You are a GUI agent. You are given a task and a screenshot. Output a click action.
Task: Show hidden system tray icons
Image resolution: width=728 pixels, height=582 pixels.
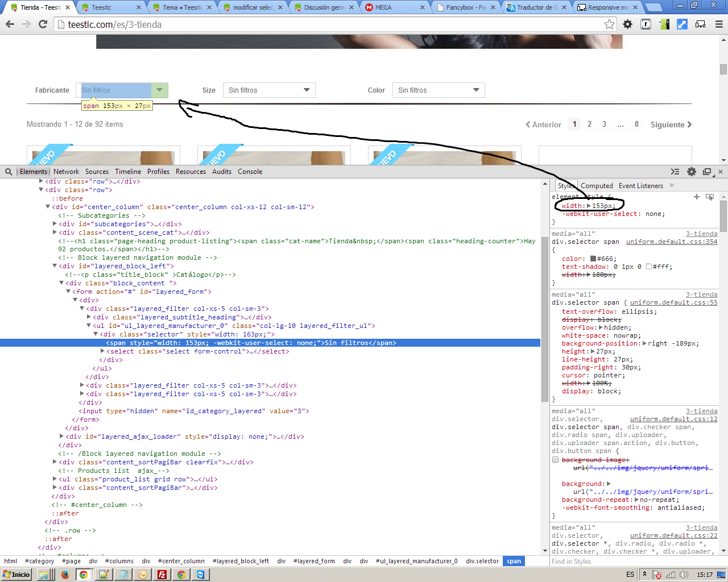tap(644, 575)
